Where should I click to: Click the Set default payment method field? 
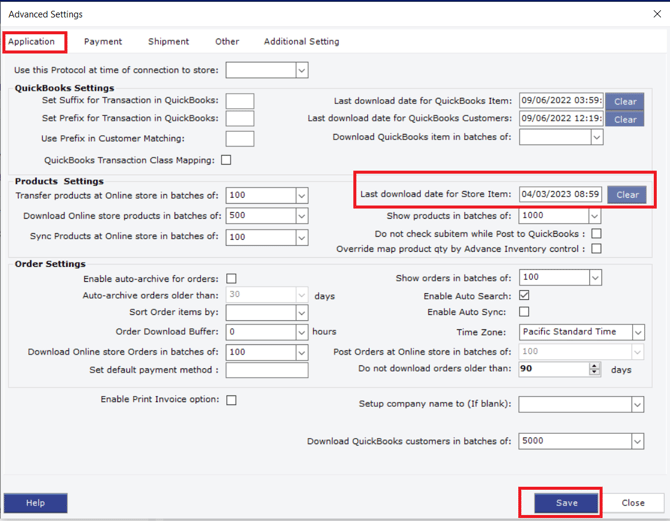pyautogui.click(x=267, y=370)
